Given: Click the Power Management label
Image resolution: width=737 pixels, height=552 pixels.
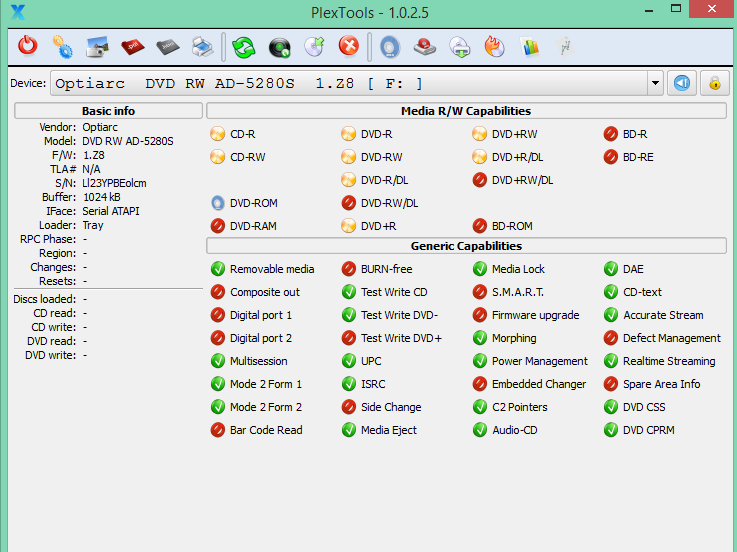Looking at the screenshot, I should (x=540, y=361).
